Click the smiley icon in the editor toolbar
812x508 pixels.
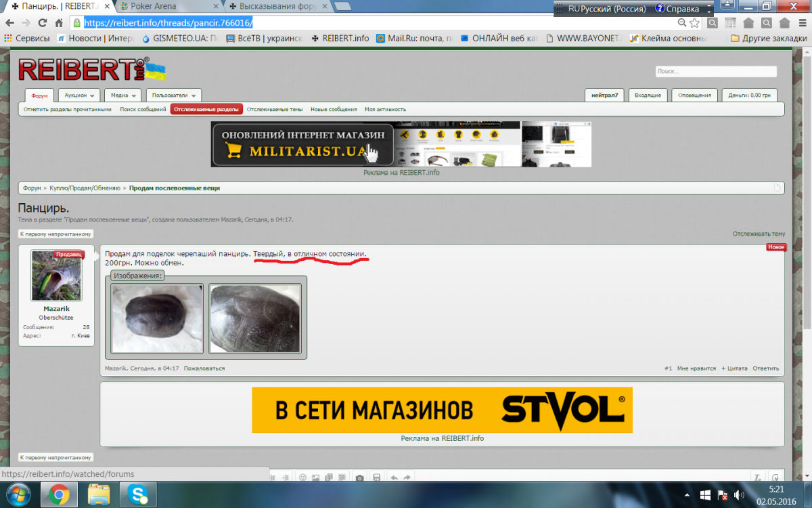(x=302, y=478)
